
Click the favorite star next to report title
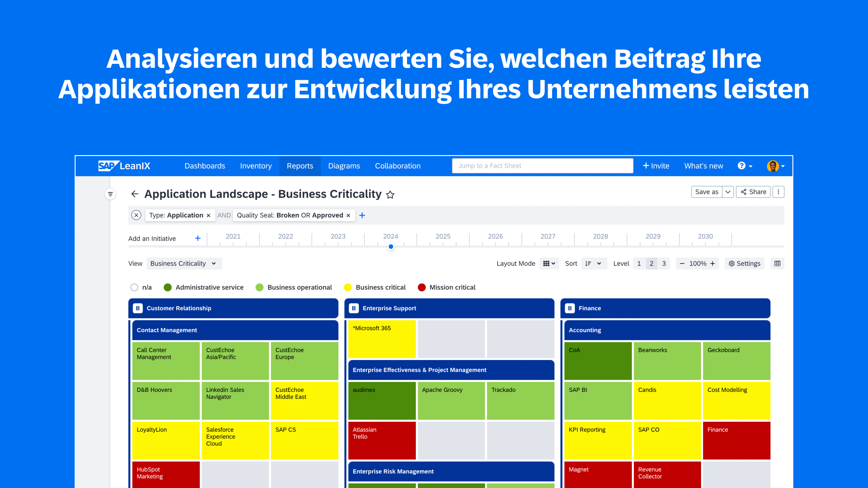[x=390, y=195]
